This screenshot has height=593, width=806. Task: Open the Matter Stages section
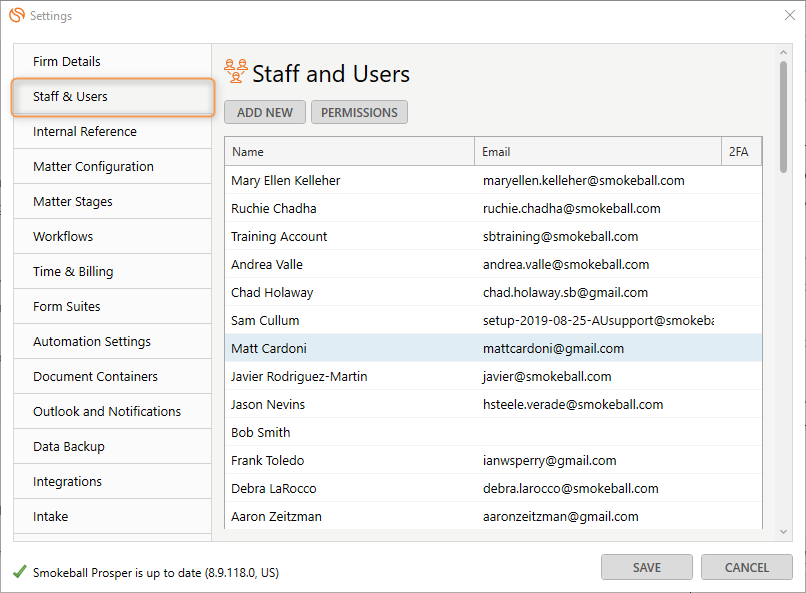pyautogui.click(x=113, y=201)
